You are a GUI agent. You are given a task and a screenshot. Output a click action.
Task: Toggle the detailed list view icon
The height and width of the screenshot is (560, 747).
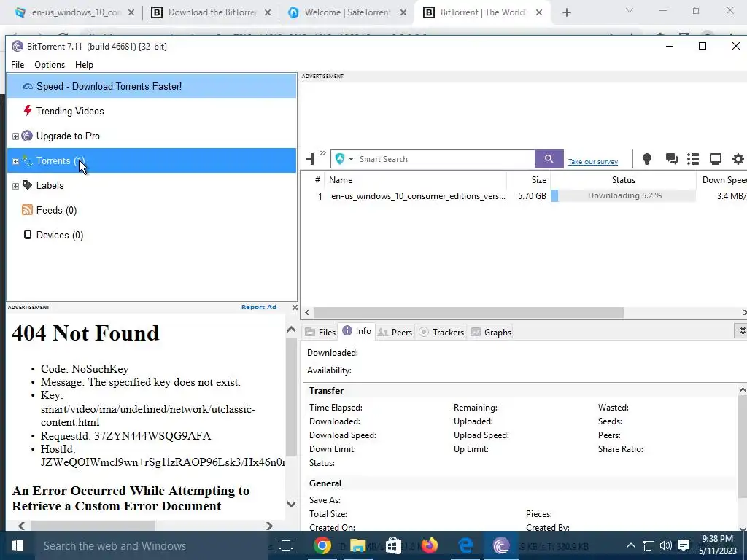(693, 158)
